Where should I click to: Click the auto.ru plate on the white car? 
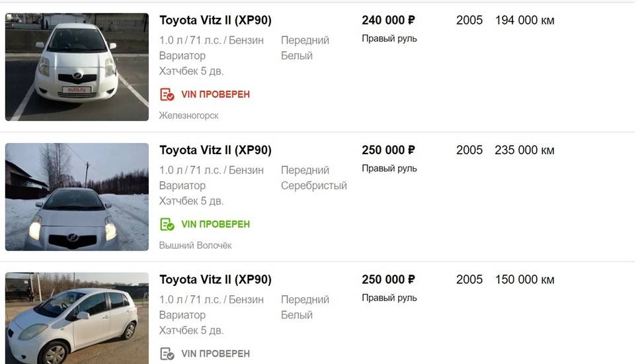[79, 89]
